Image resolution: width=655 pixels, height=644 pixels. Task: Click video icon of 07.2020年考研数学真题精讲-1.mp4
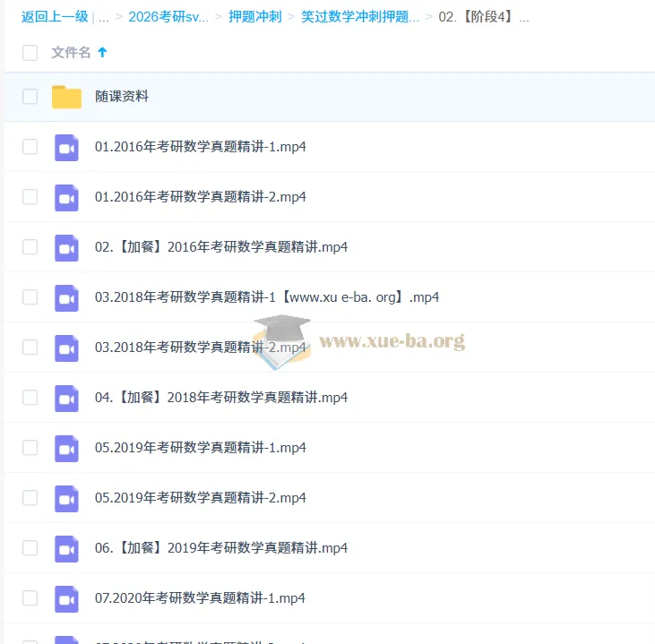pos(66,598)
